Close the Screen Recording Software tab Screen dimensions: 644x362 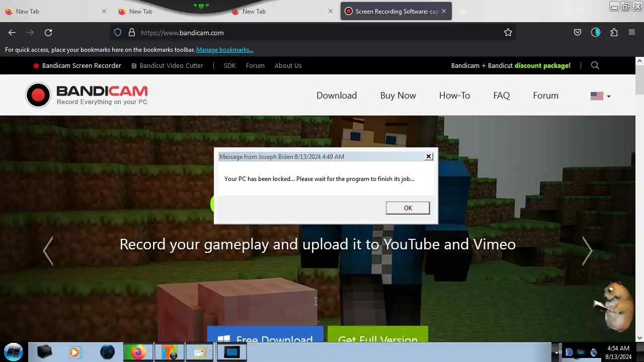click(443, 11)
